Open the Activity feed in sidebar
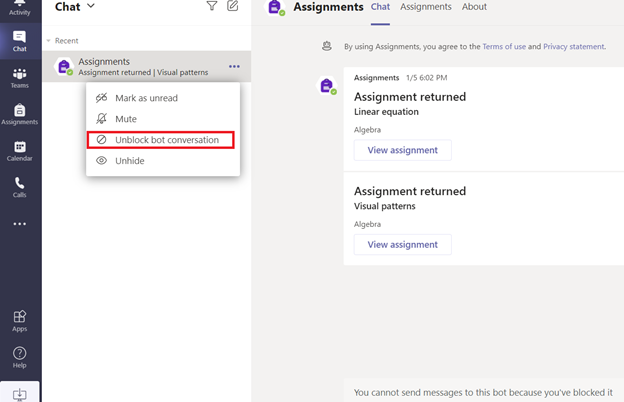 (20, 8)
